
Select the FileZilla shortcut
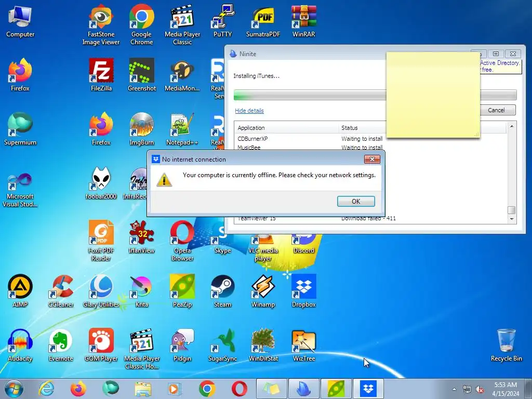(x=101, y=75)
